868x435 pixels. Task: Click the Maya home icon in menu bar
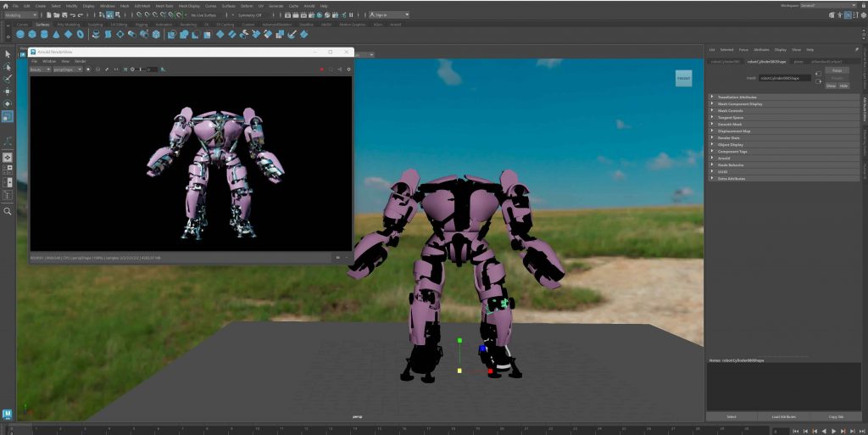4,6
